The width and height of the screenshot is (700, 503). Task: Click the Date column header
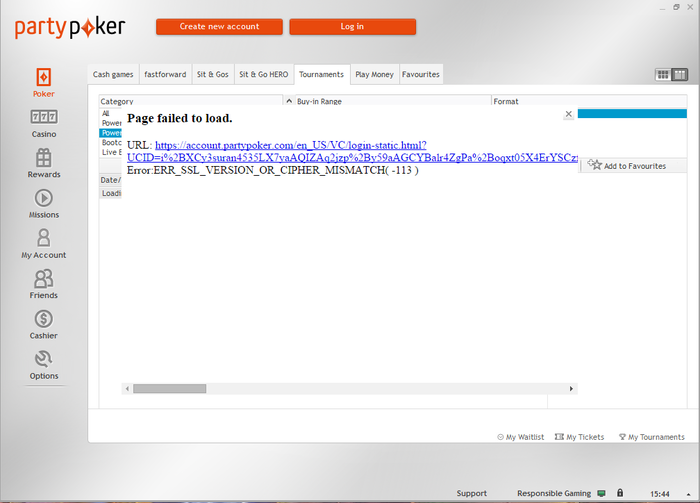(x=110, y=180)
